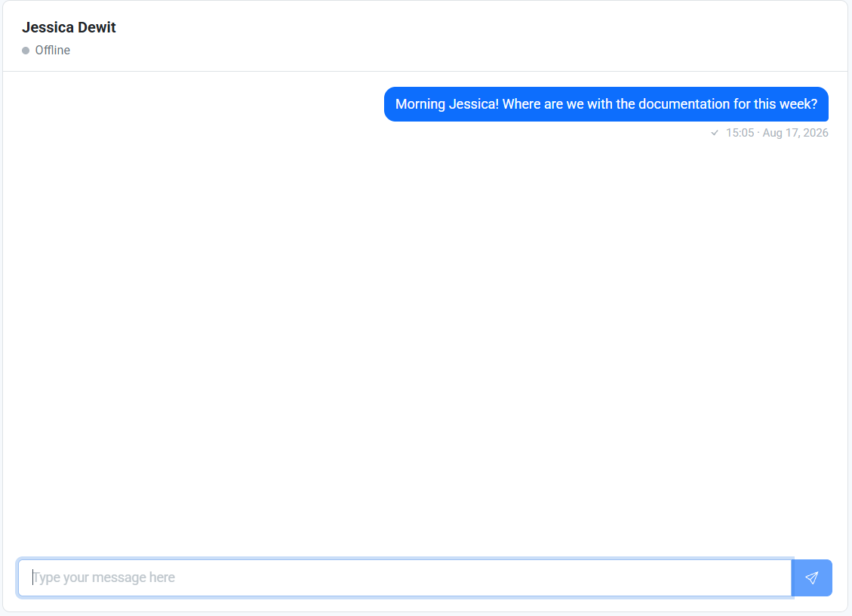Open Jessica Dewit's contact name in header
852x616 pixels.
point(69,27)
